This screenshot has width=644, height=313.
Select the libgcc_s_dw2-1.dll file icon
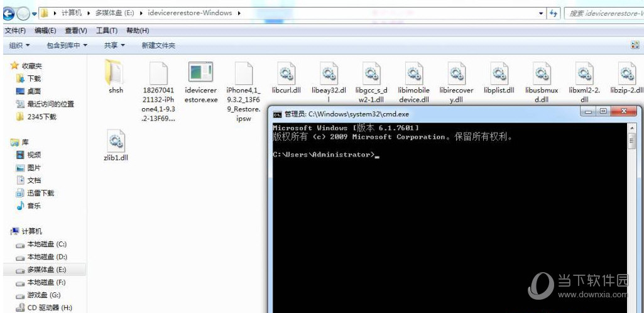tap(372, 73)
